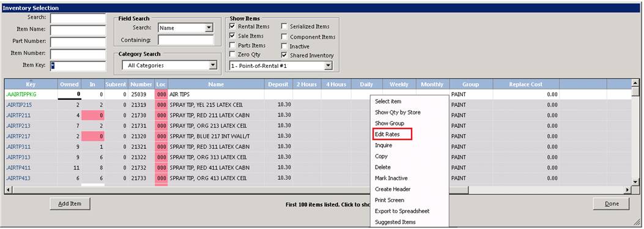Click the horizontal scrollbar right arrow
The width and height of the screenshot is (644, 229).
(627, 190)
